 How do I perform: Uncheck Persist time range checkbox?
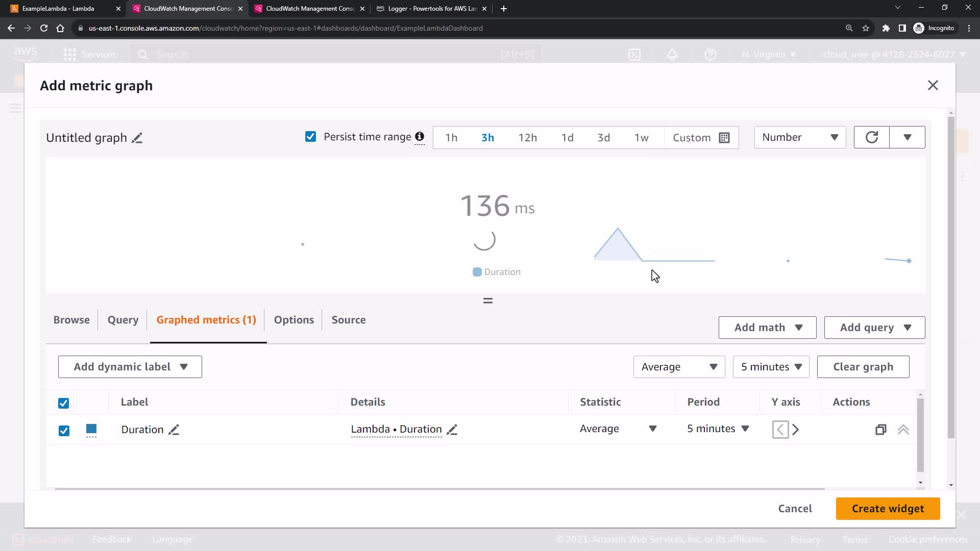pyautogui.click(x=310, y=137)
